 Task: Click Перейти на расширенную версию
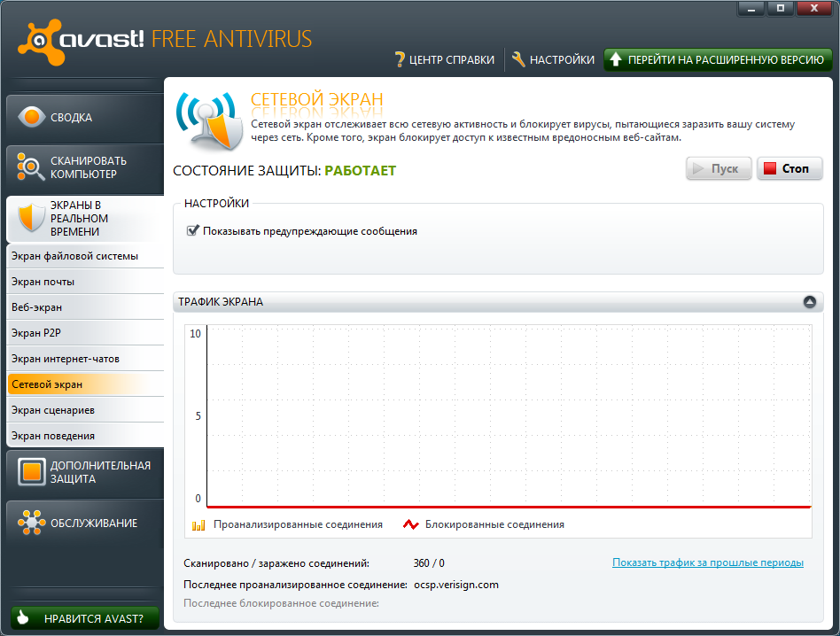pyautogui.click(x=718, y=59)
